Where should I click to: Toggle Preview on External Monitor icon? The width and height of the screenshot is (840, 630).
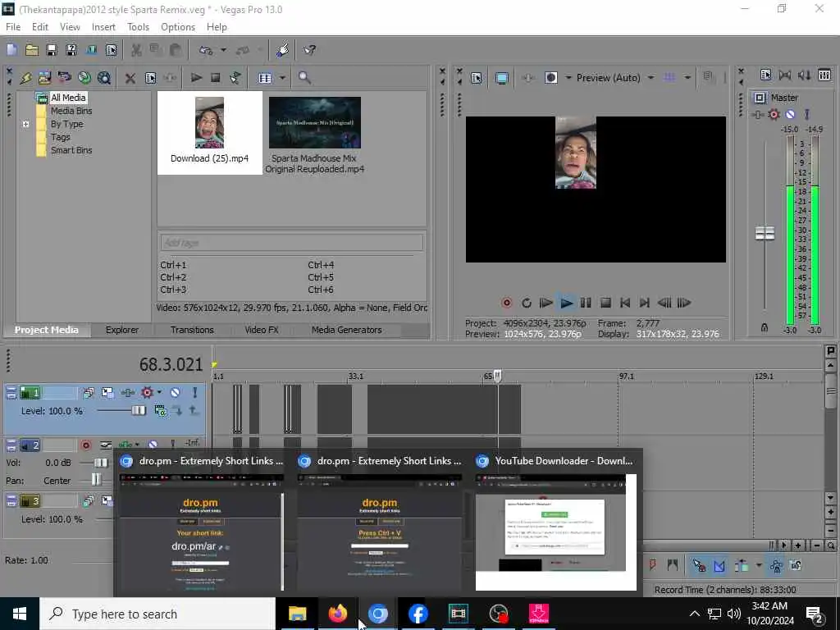(501, 78)
